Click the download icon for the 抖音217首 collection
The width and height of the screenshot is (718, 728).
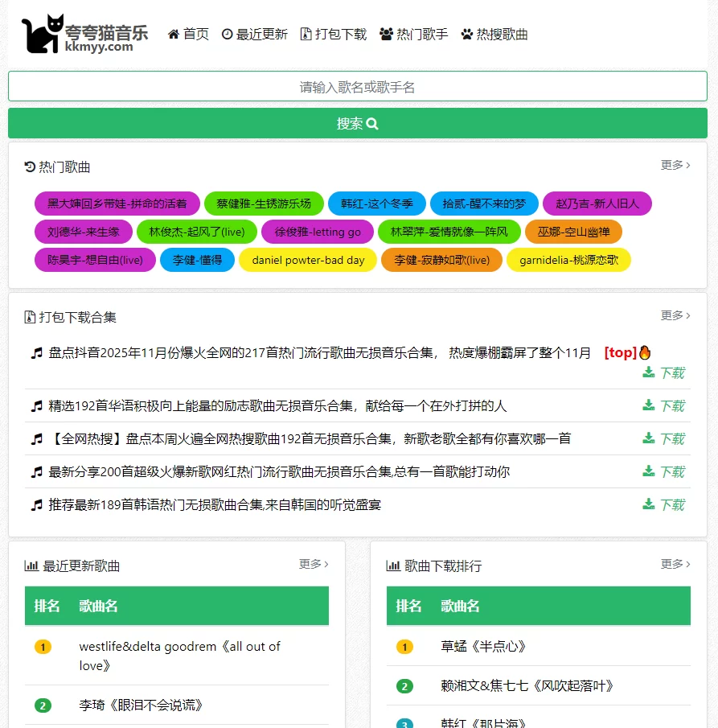pos(647,372)
